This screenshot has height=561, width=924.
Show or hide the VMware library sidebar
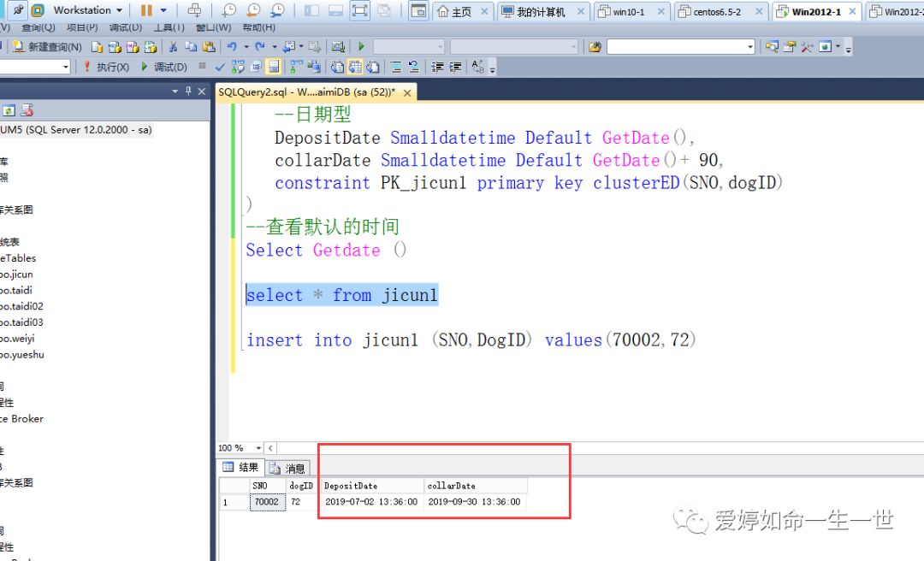tap(311, 10)
